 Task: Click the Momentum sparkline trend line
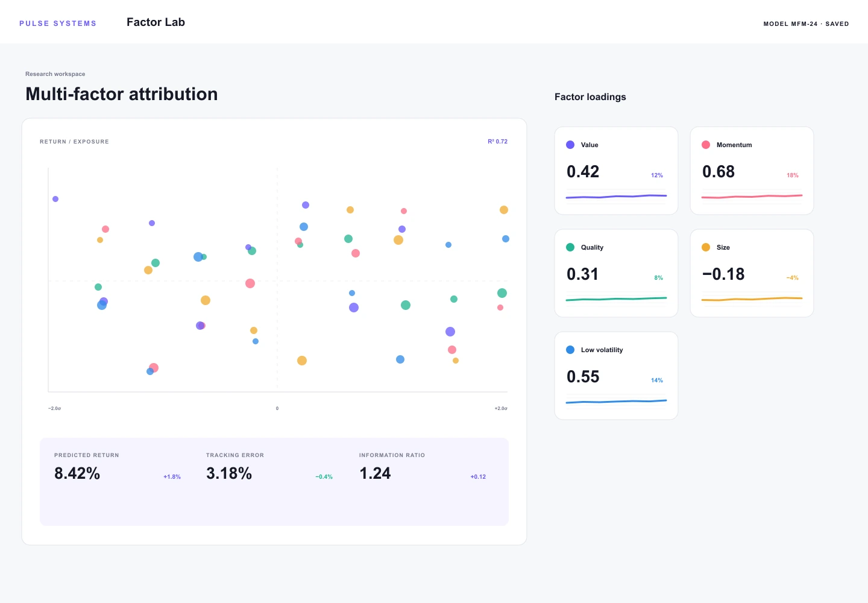click(x=752, y=197)
